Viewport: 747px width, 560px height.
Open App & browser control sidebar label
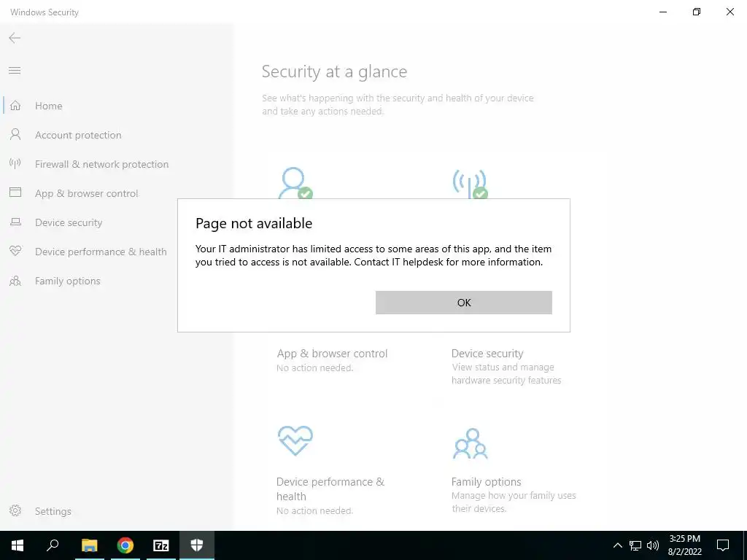pyautogui.click(x=86, y=193)
